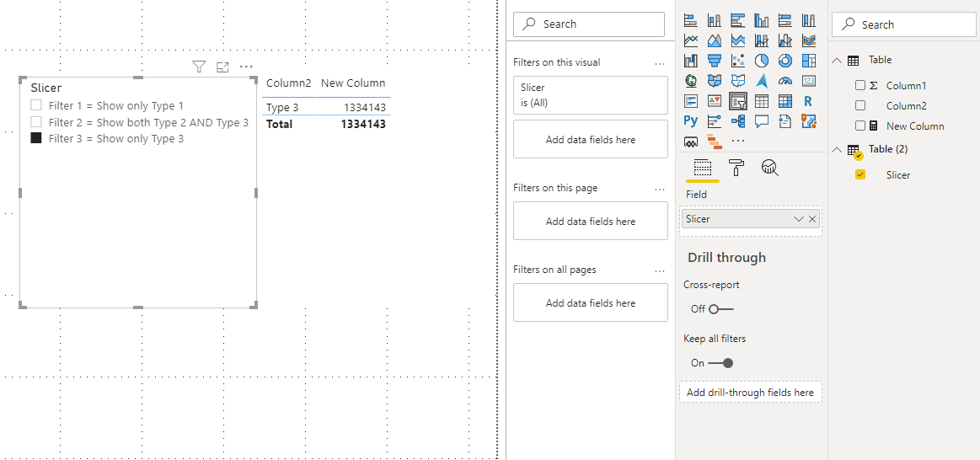
Task: Click Add data fields under all pages
Action: click(591, 303)
